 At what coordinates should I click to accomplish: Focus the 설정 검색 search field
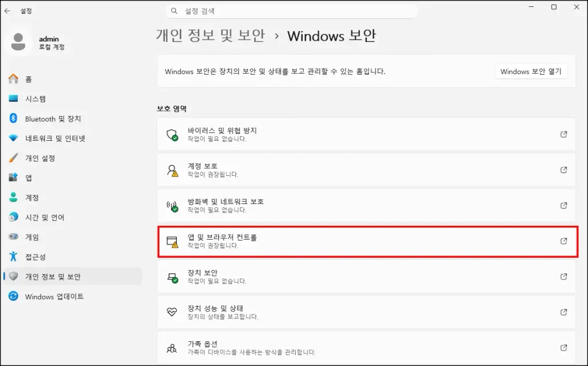(292, 11)
